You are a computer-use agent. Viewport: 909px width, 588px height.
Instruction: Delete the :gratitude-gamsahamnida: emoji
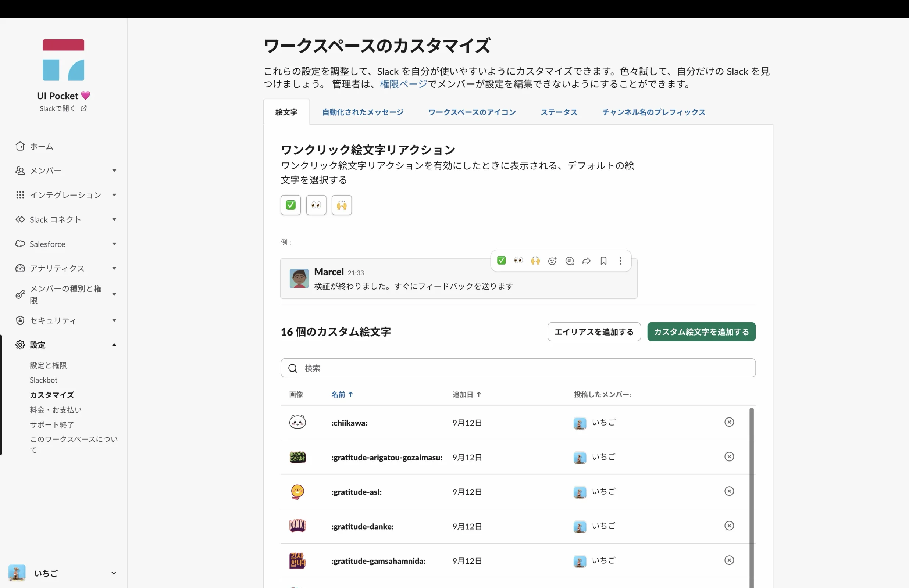729,560
